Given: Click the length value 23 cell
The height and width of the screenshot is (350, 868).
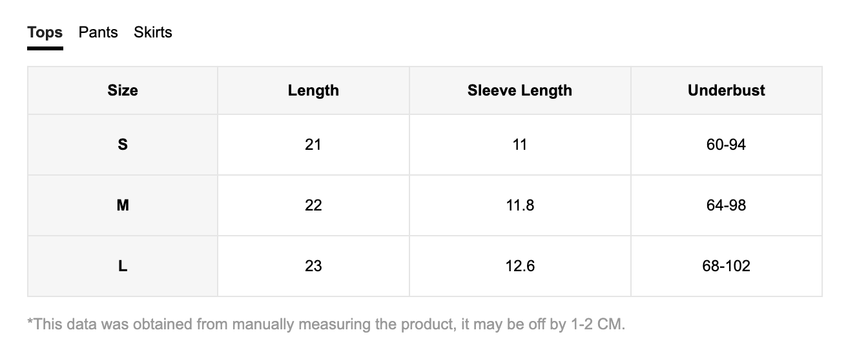Looking at the screenshot, I should point(313,266).
